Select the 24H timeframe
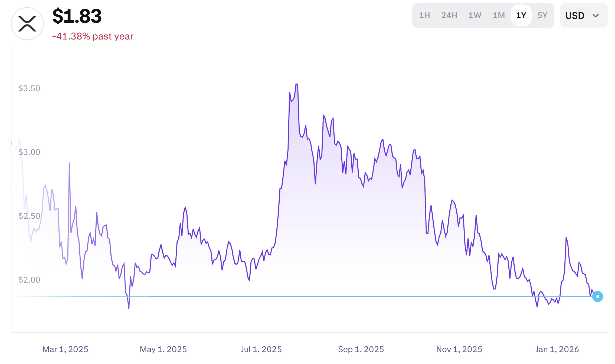 coord(449,15)
